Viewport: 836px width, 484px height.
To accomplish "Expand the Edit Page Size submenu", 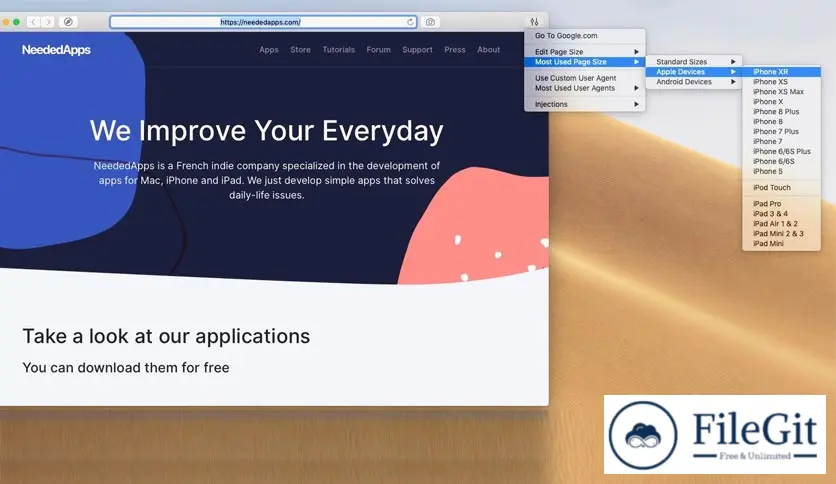I will click(x=585, y=52).
